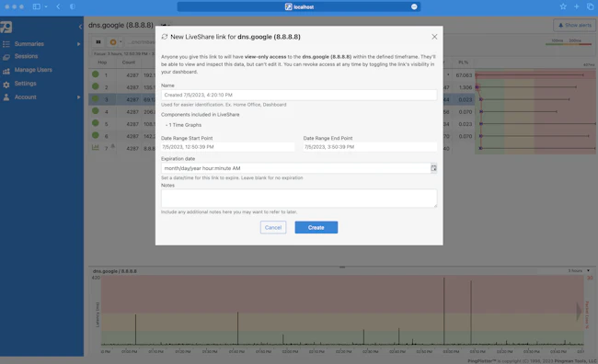Click the reader/options icon in the address bar

tap(414, 6)
